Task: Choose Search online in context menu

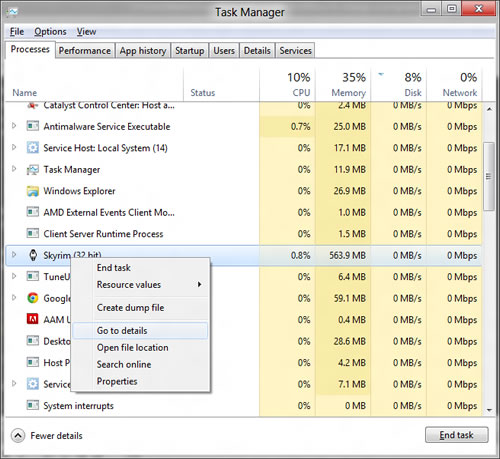Action: pyautogui.click(x=141, y=364)
